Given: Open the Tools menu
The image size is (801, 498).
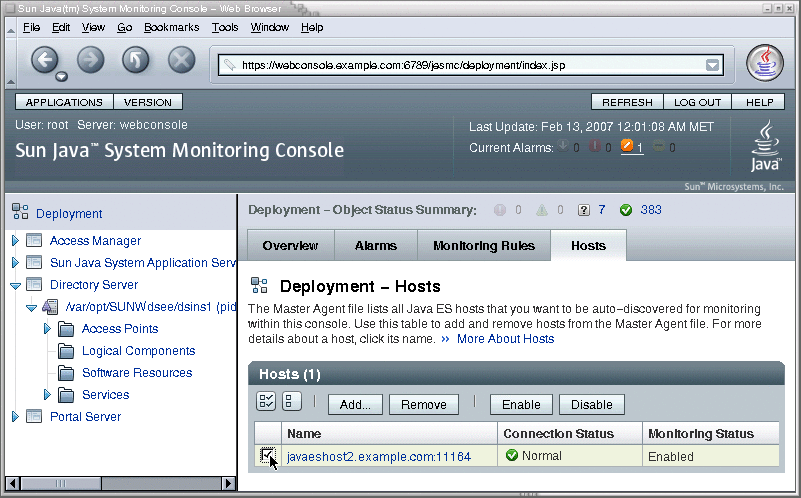Looking at the screenshot, I should 225,28.
